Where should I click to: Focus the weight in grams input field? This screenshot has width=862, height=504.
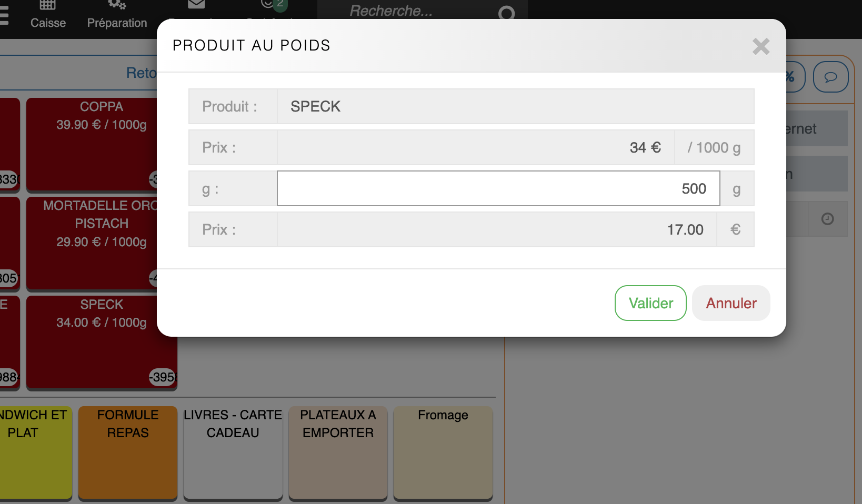click(x=498, y=188)
